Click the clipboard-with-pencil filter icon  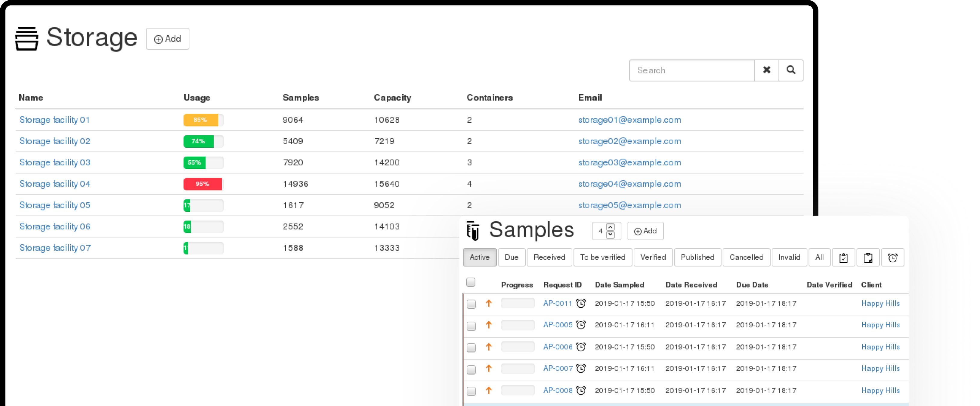868,258
